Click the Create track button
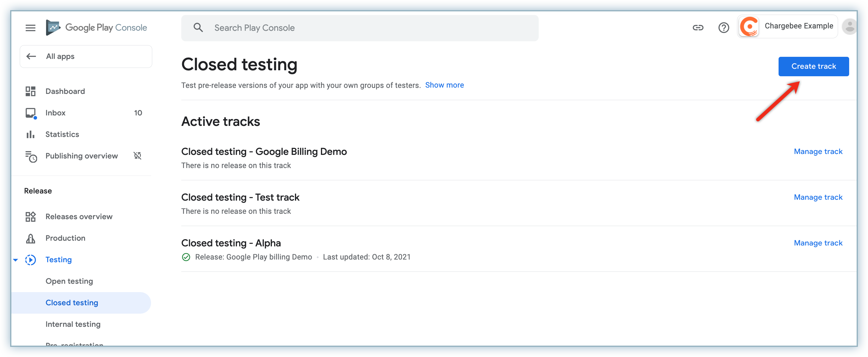This screenshot has width=868, height=357. pyautogui.click(x=813, y=66)
